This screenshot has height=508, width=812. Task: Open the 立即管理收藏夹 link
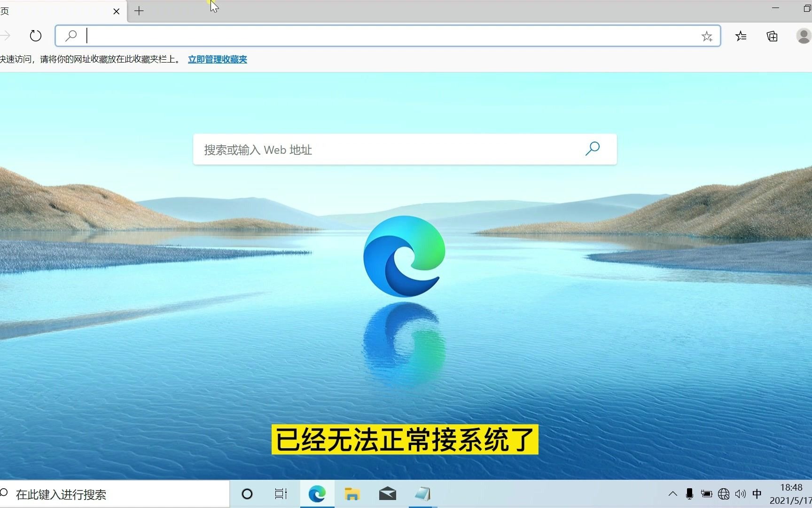coord(218,59)
